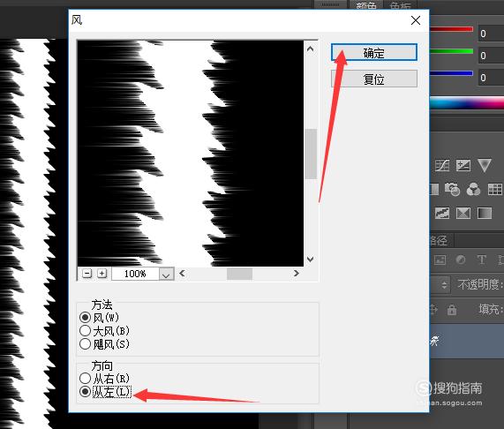Image resolution: width=504 pixels, height=429 pixels.
Task: Pick a color from the spectrum ramp
Action: tap(467, 103)
